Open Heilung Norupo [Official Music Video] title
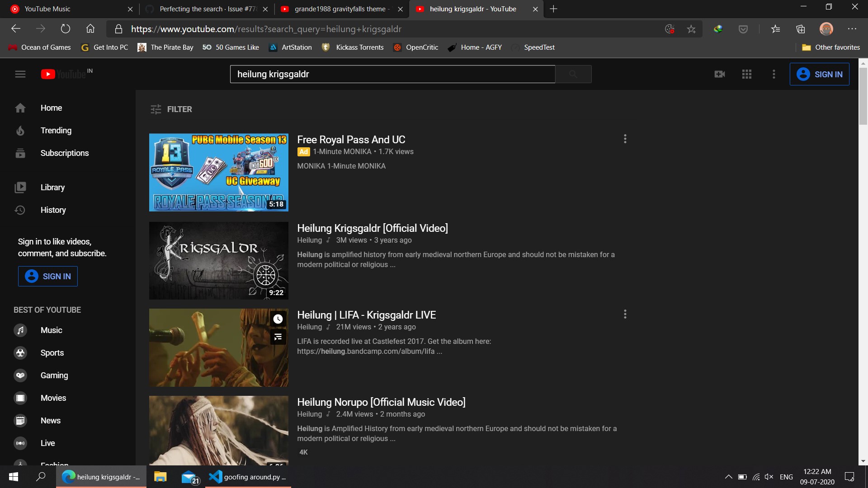Image resolution: width=868 pixels, height=488 pixels. coord(381,402)
